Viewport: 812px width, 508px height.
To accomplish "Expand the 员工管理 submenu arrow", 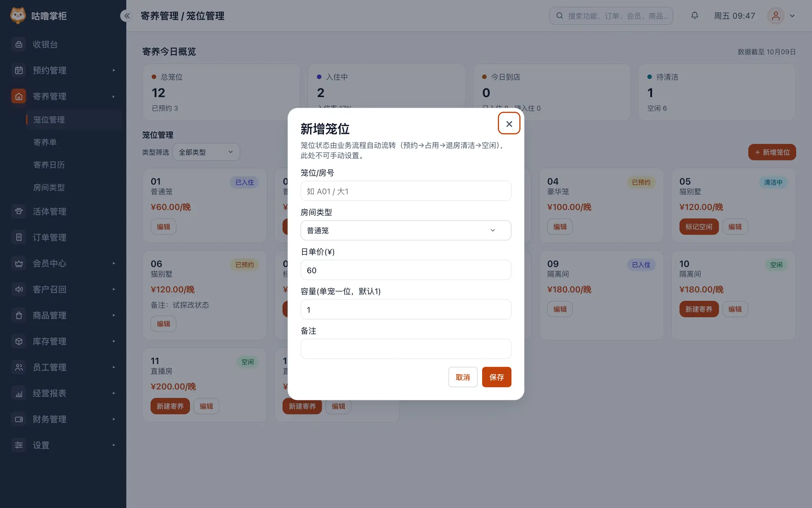I will tap(114, 367).
